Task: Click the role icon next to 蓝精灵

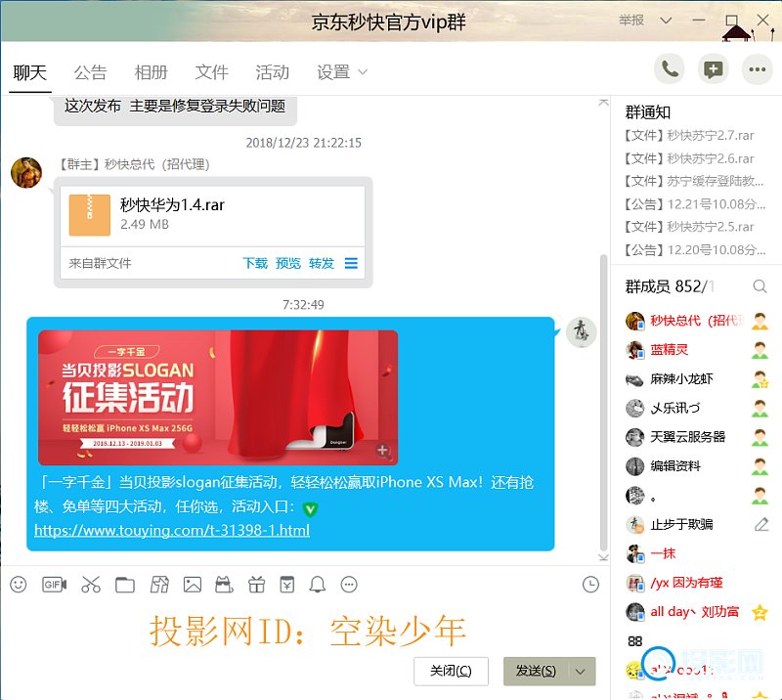Action: click(x=760, y=350)
